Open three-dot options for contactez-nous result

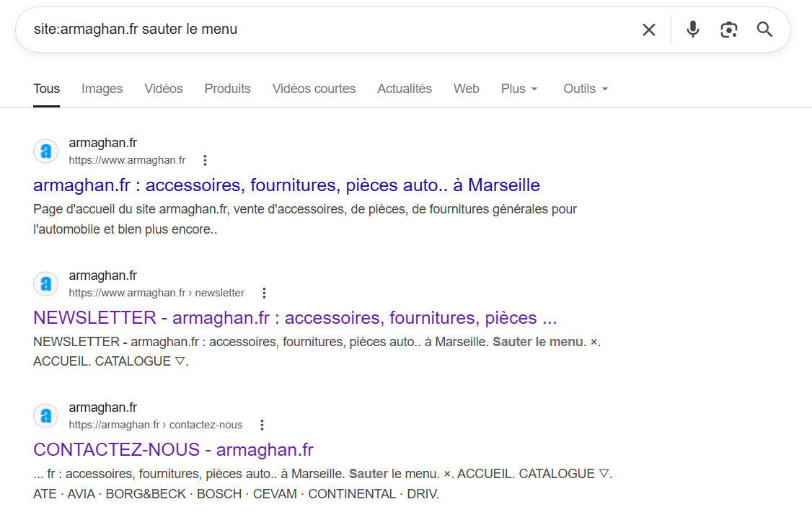[262, 425]
